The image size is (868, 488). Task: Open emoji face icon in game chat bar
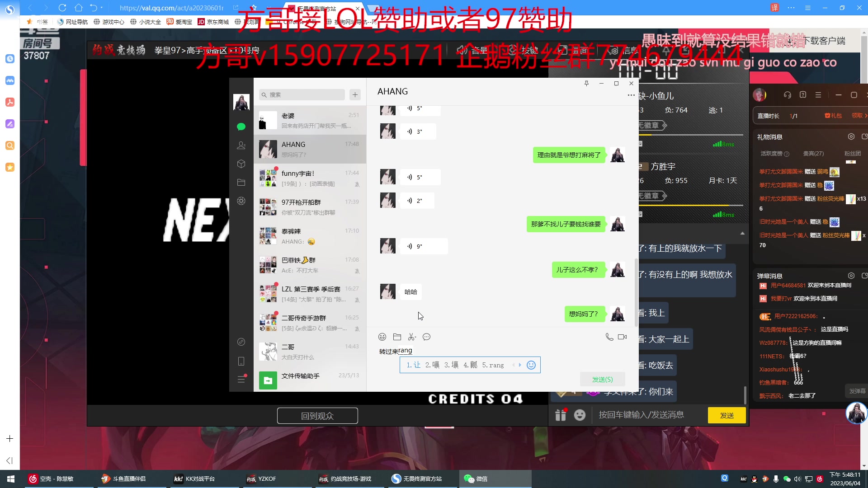[580, 415]
